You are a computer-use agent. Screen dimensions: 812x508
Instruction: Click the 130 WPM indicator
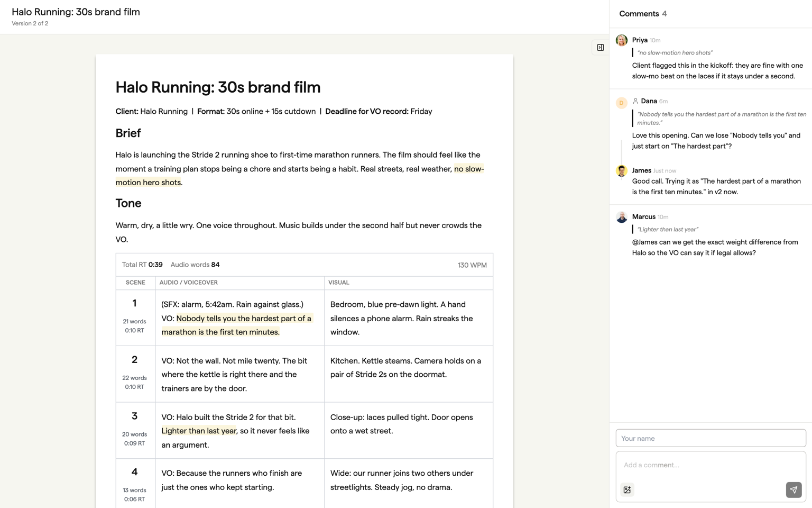[472, 265]
